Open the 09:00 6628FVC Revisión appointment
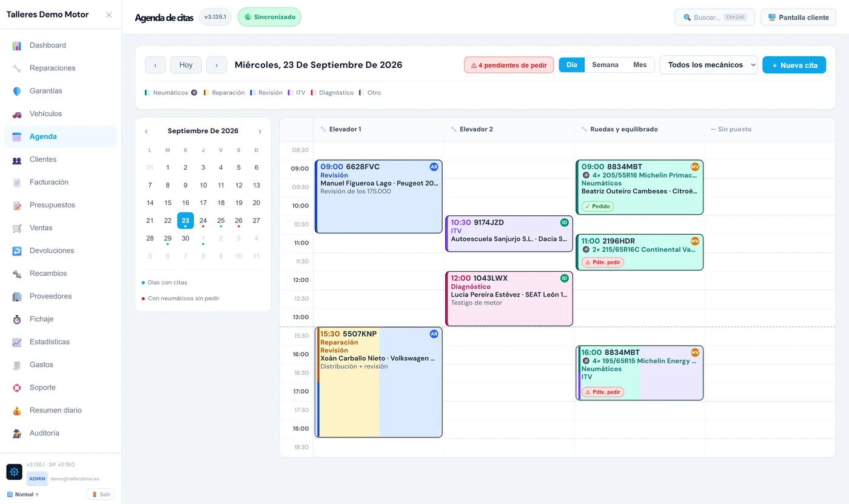The width and height of the screenshot is (849, 504). [x=379, y=197]
